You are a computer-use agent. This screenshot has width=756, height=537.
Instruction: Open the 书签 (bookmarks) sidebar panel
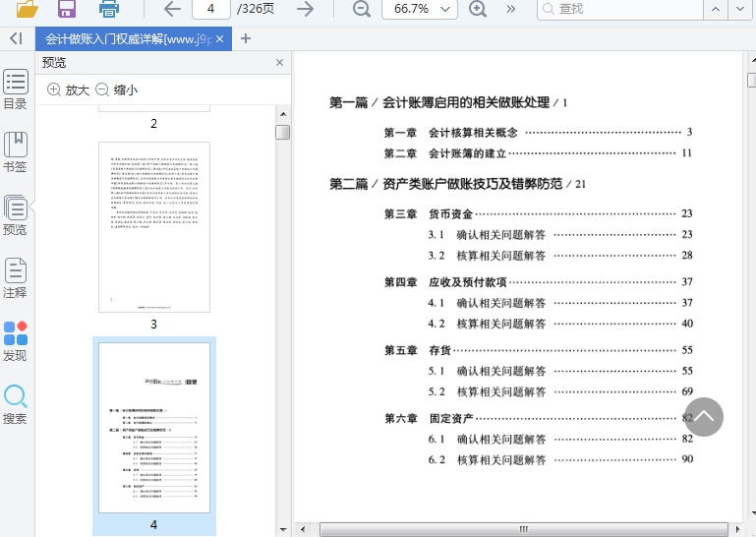pos(15,152)
